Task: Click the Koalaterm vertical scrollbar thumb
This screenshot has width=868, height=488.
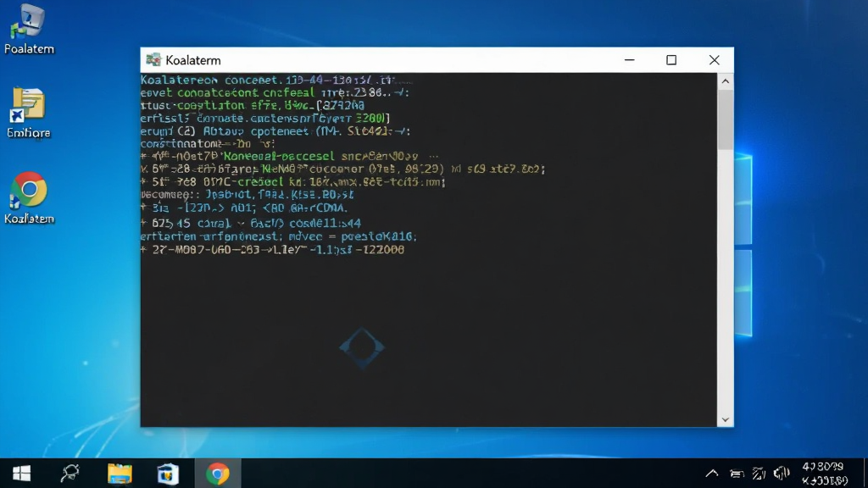Action: [x=726, y=119]
